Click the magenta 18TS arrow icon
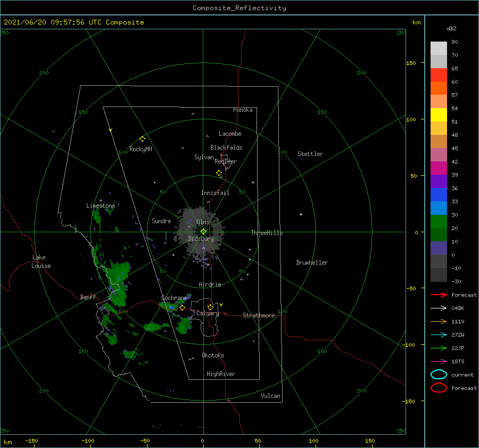 click(x=439, y=362)
